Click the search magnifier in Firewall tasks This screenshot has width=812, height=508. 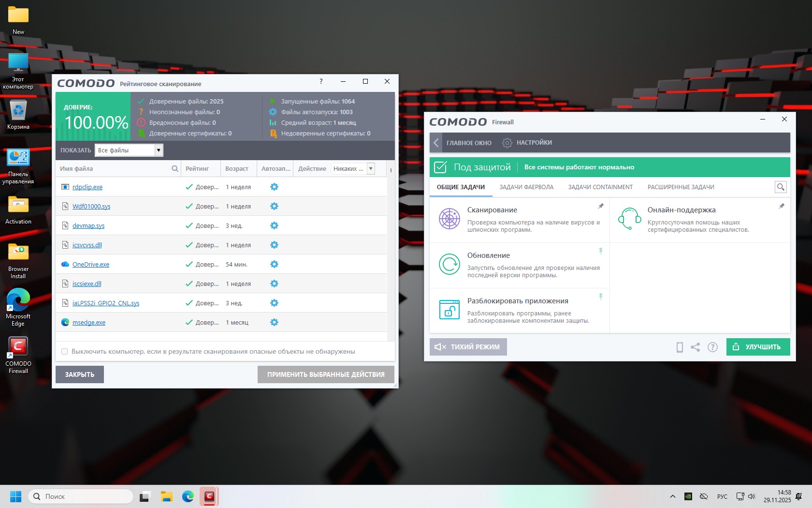click(x=780, y=187)
